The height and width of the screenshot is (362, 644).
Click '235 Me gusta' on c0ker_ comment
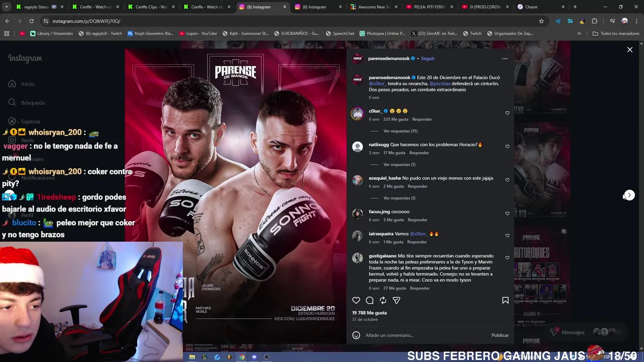[x=395, y=119]
